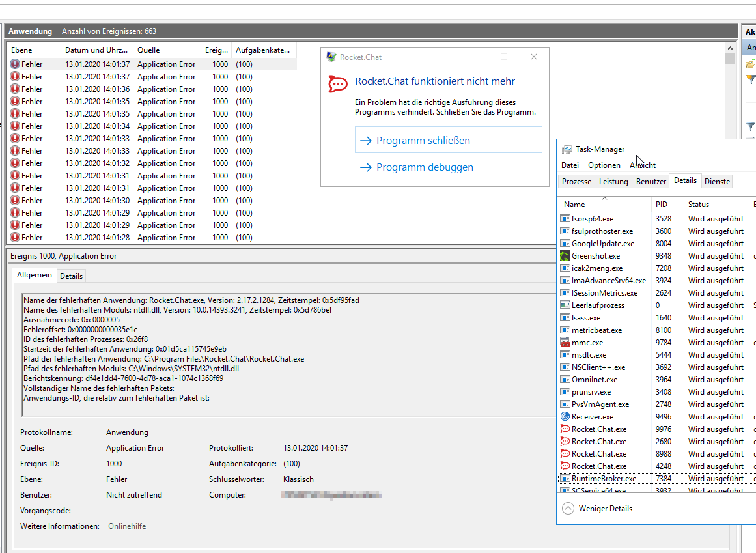Click the msdtc.exe process icon
756x553 pixels.
pos(565,355)
